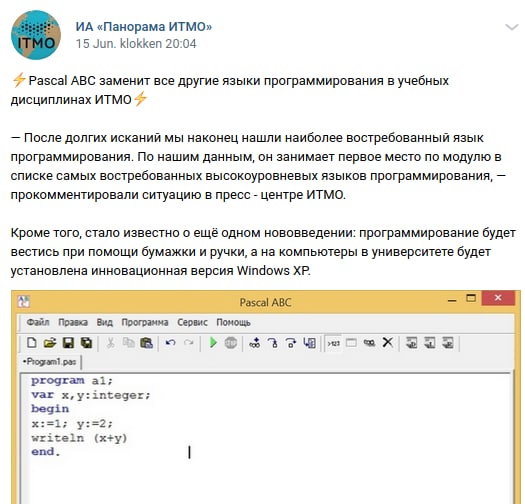Click the 'program a1;' code line
Viewport: 525px width, 504px height.
point(72,381)
